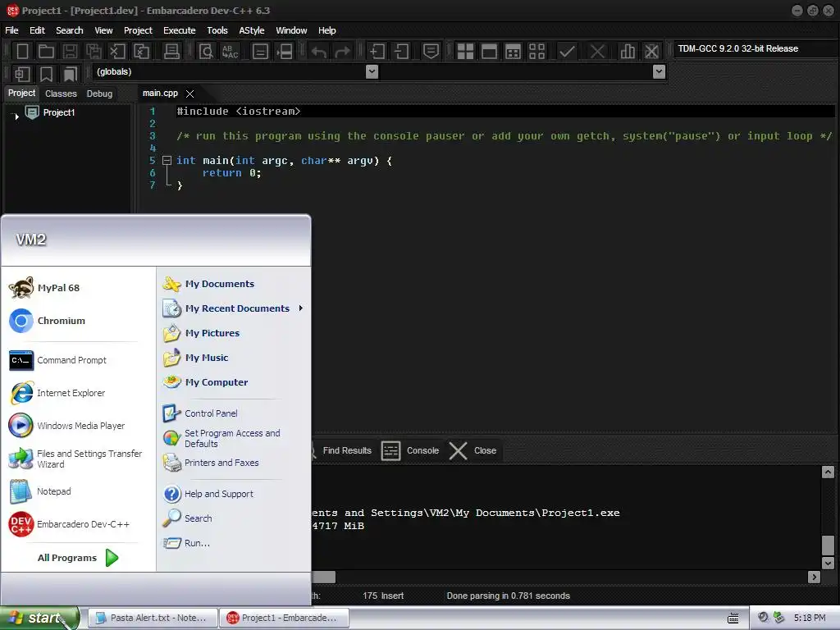Click the return 0; code line
Viewport: 840px width, 630px height.
click(x=231, y=173)
